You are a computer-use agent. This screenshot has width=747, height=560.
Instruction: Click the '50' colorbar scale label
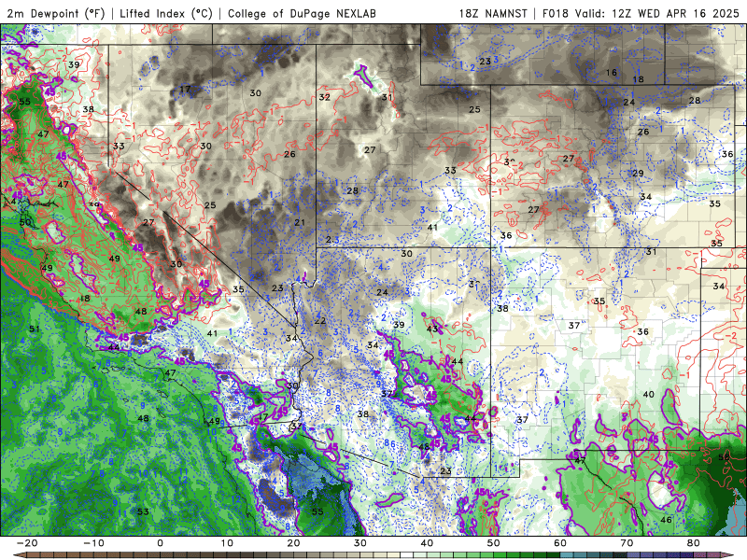494,543
